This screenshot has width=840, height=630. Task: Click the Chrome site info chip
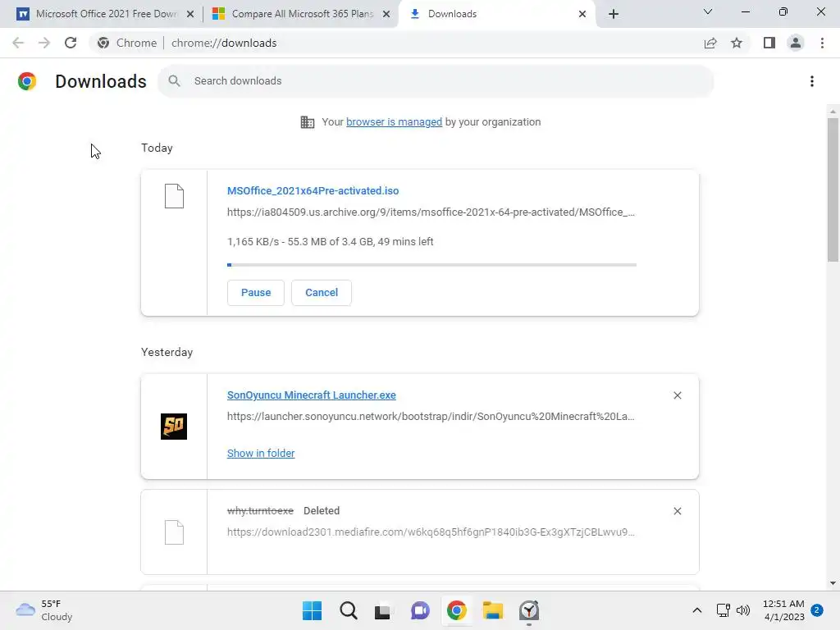click(x=127, y=43)
